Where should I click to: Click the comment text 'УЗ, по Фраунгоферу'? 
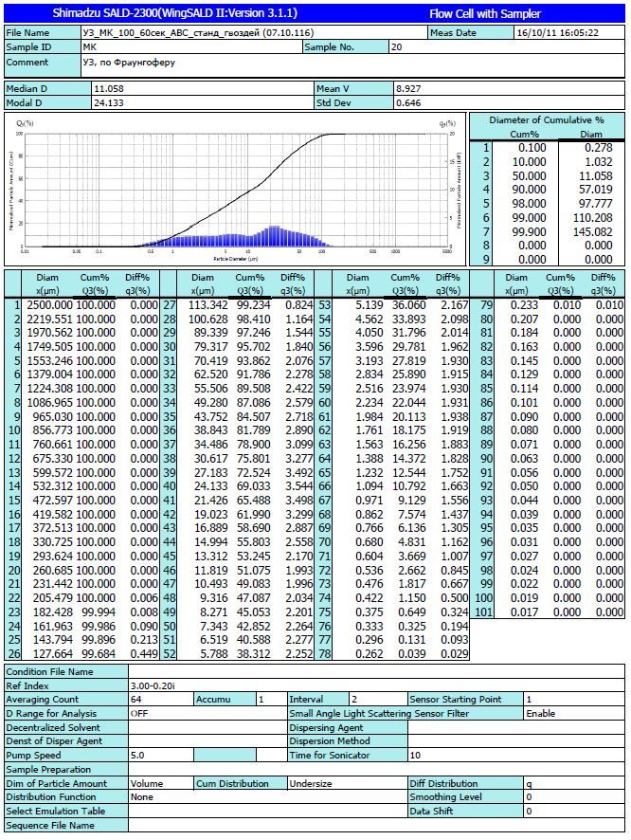click(x=129, y=63)
